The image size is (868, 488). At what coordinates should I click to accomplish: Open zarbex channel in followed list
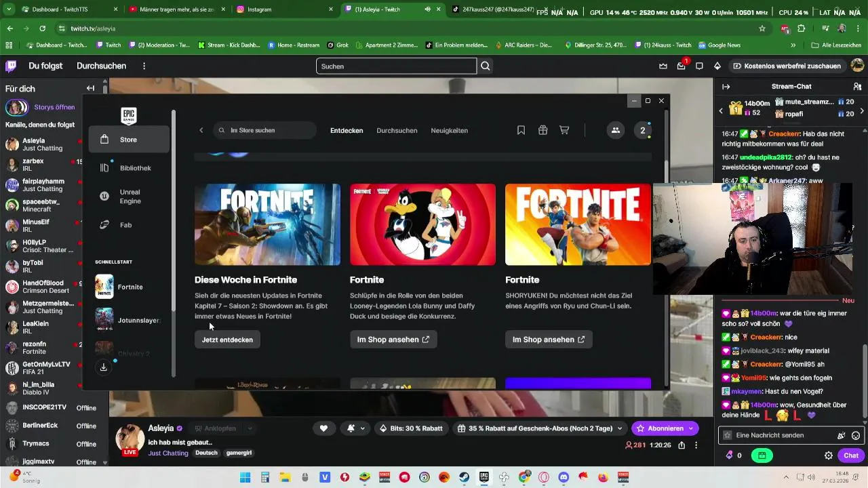42,165
